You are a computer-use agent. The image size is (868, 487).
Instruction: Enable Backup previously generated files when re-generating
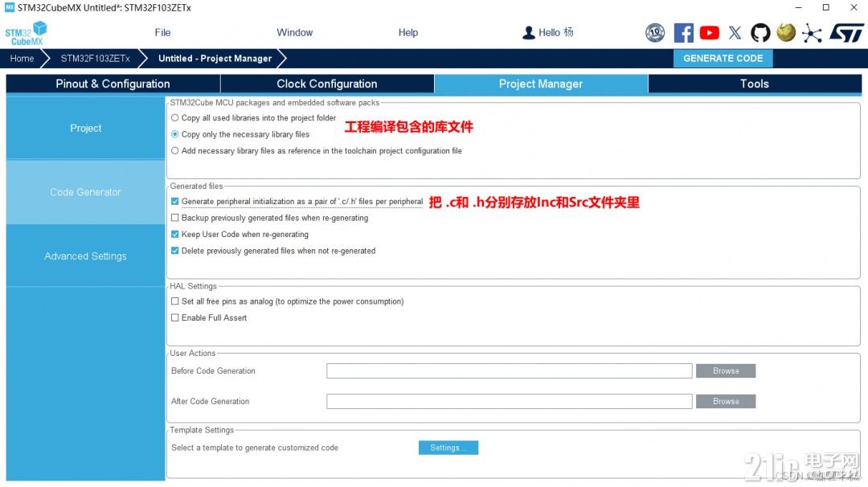coord(175,218)
